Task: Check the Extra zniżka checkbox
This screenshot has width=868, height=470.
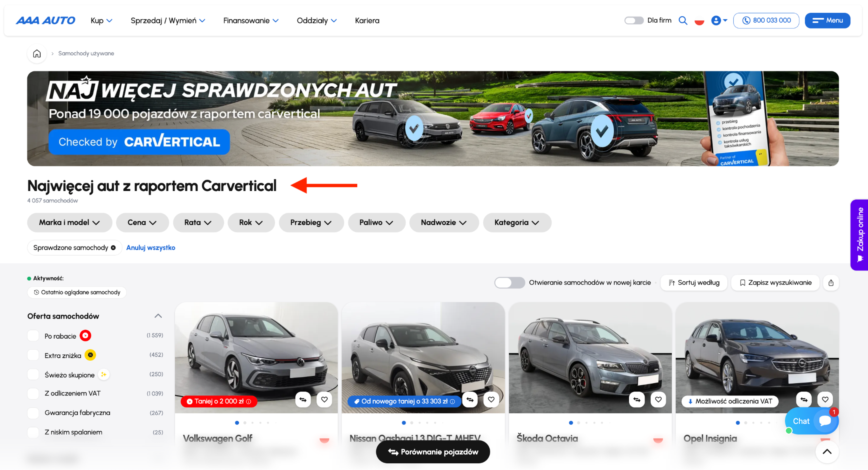Action: [x=33, y=355]
